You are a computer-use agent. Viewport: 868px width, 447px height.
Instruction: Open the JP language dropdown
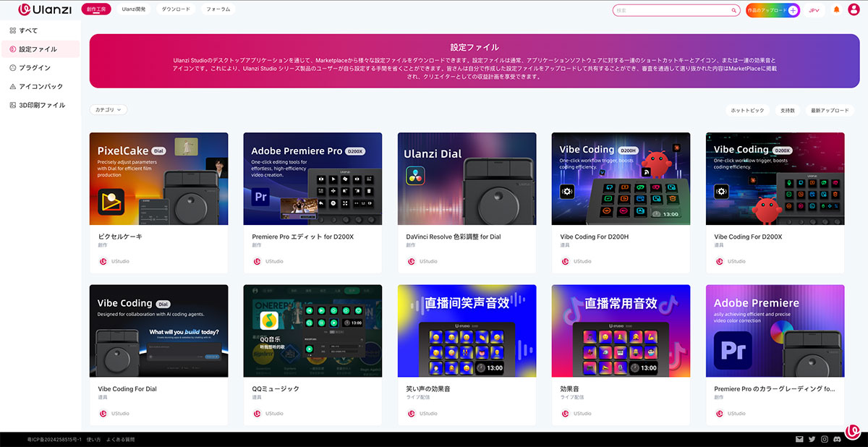pyautogui.click(x=814, y=9)
